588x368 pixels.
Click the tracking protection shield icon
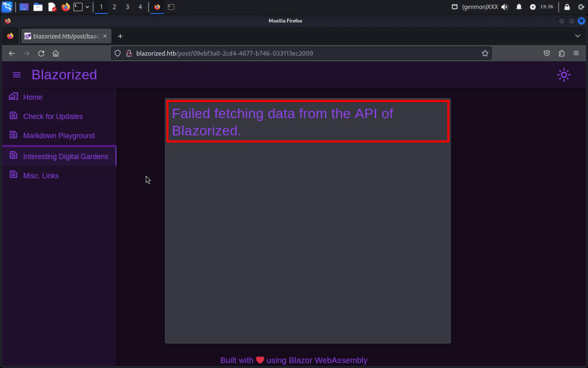[x=118, y=53]
